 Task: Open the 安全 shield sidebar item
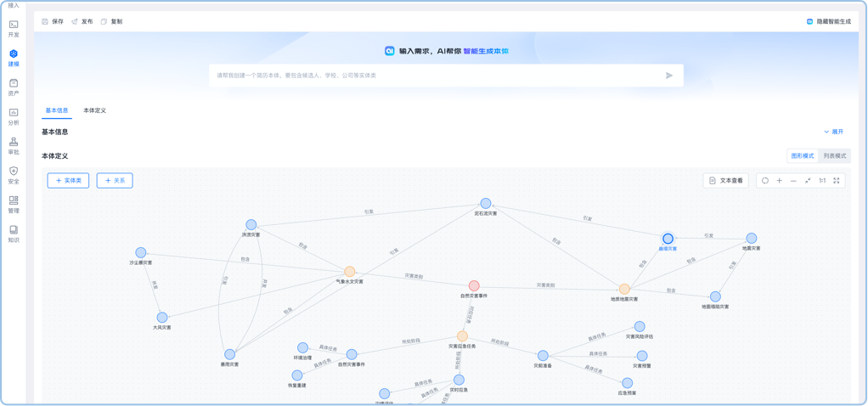click(x=14, y=175)
